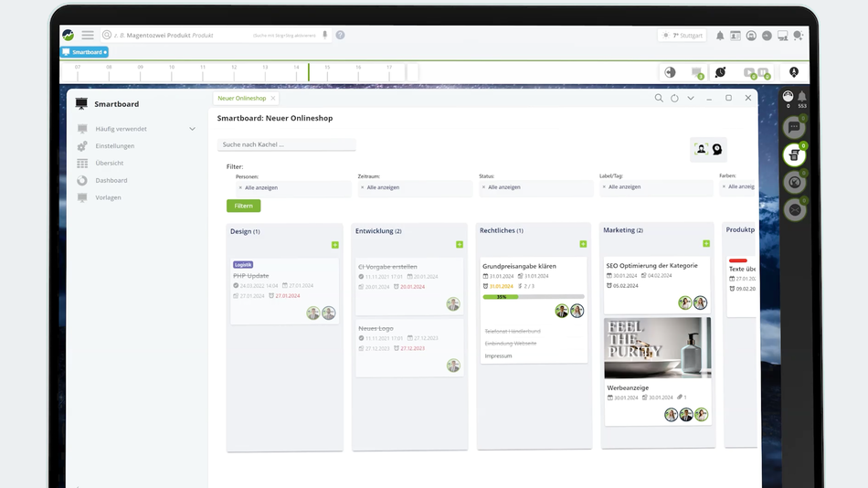This screenshot has height=488, width=868.
Task: Open notifications bell in top bar
Action: click(720, 36)
